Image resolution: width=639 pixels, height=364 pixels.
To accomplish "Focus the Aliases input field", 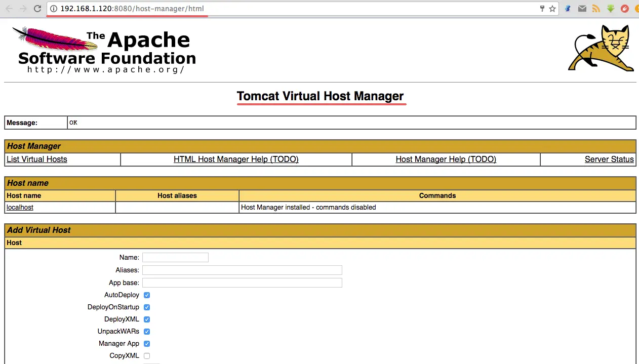I will coord(242,270).
